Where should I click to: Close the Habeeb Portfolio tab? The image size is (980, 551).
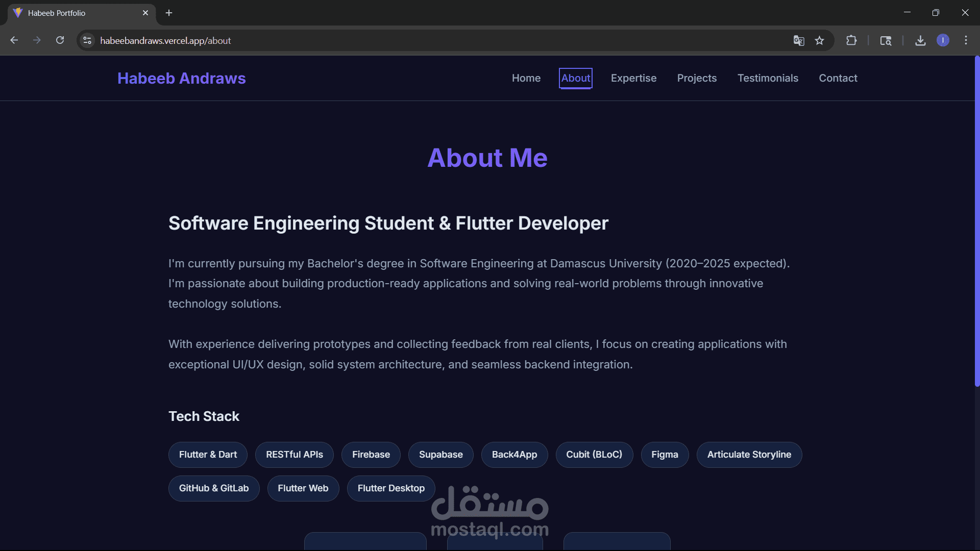[x=145, y=13]
